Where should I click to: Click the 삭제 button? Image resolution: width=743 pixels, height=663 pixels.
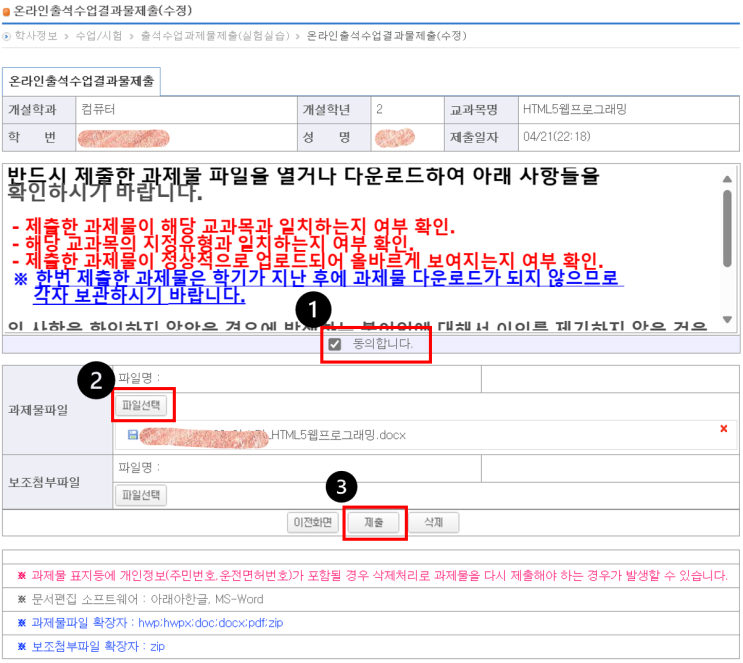433,522
